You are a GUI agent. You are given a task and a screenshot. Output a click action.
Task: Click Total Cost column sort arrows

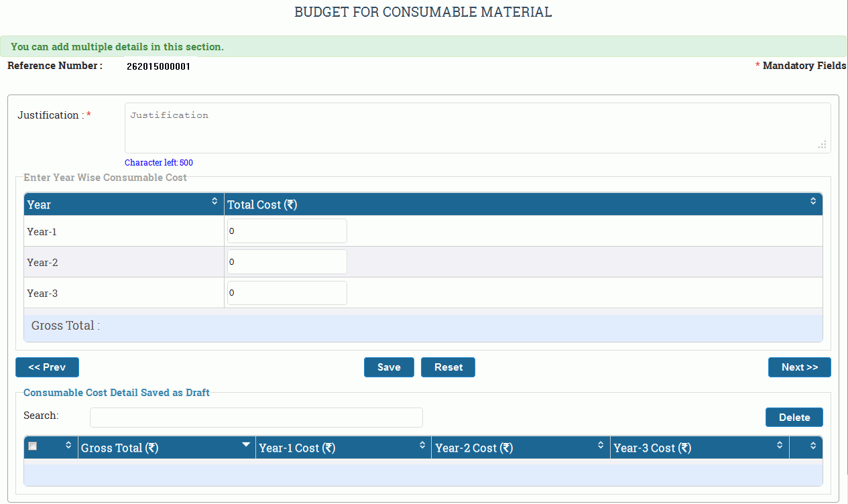click(x=812, y=201)
